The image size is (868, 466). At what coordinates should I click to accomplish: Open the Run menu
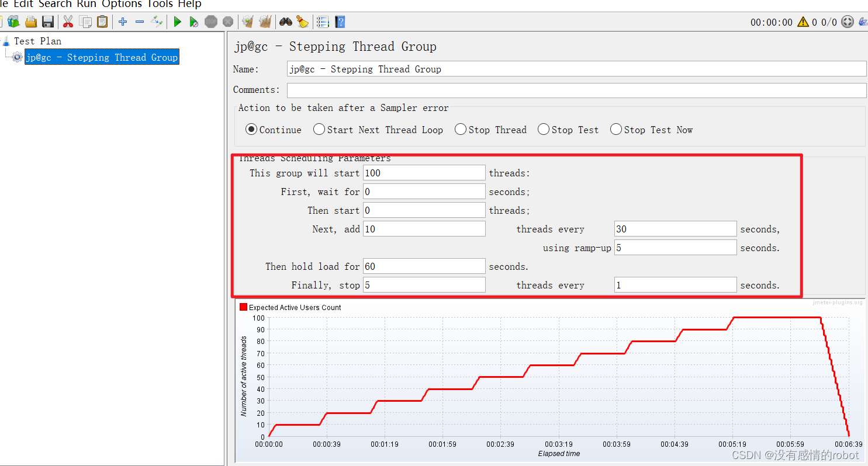click(86, 4)
